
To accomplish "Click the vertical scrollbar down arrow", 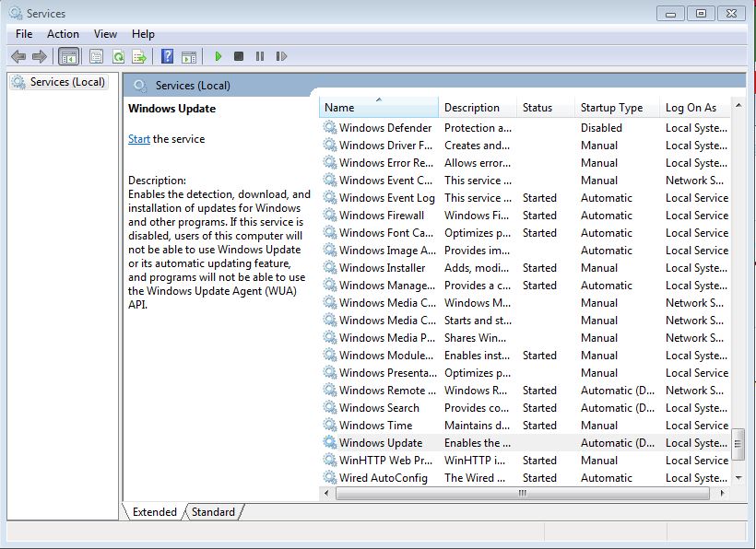I will pos(738,478).
